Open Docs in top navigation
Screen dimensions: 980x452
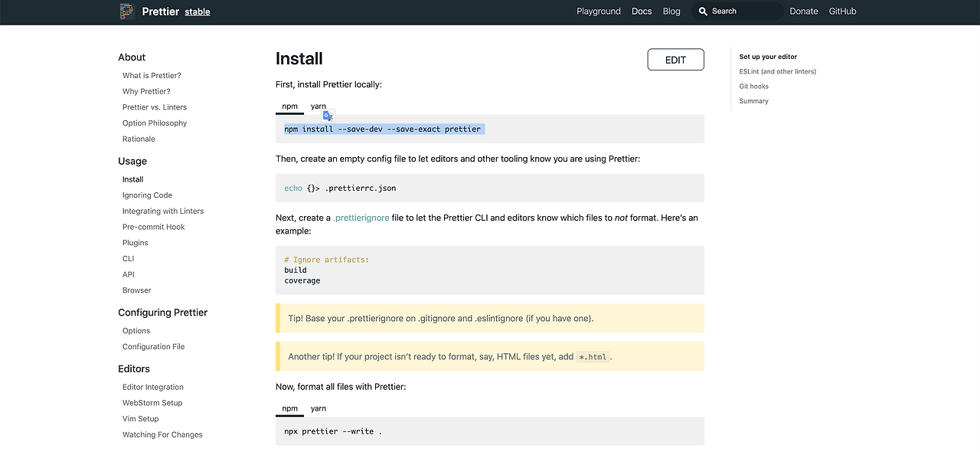tap(642, 11)
